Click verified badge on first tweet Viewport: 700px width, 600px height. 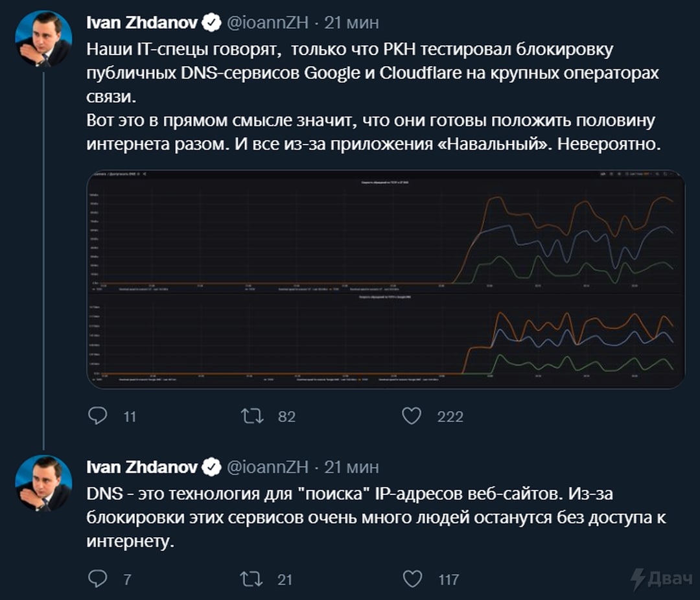tap(211, 22)
